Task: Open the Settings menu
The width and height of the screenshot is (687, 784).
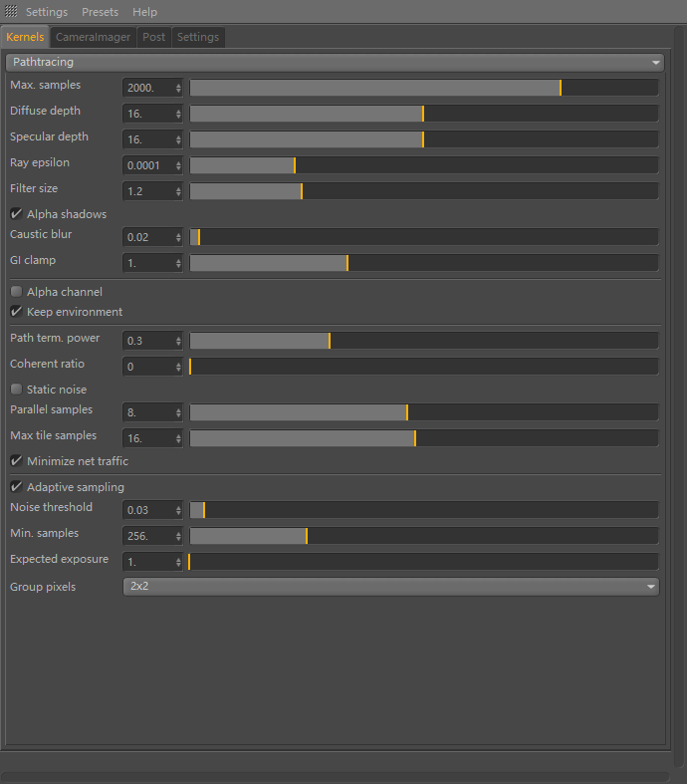Action: click(x=47, y=12)
